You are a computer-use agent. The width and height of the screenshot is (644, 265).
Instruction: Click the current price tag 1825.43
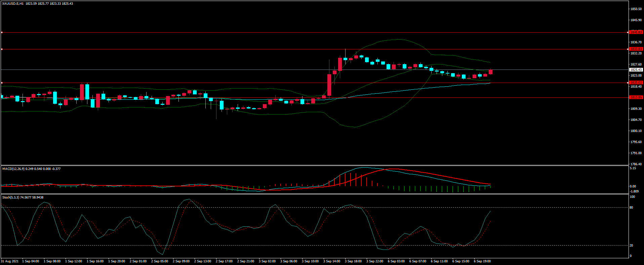pyautogui.click(x=636, y=70)
